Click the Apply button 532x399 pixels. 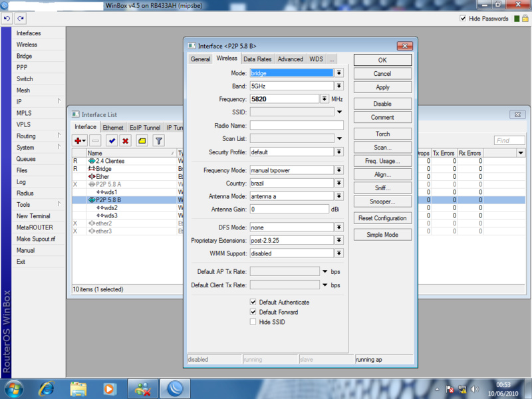point(383,87)
